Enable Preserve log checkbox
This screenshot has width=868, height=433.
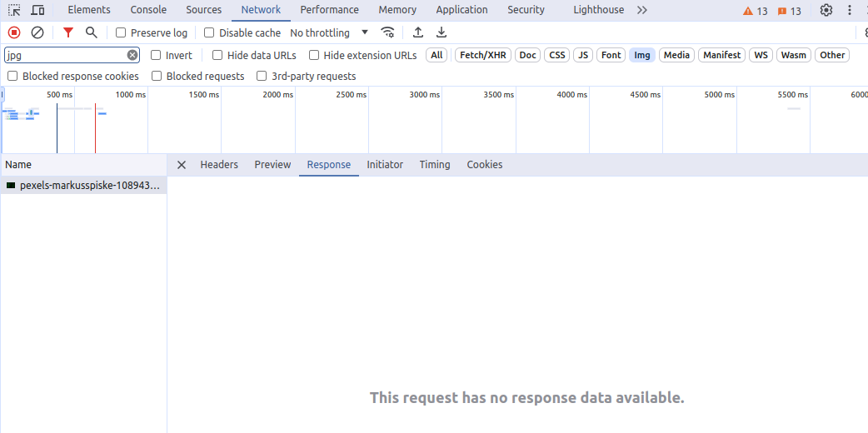[121, 32]
